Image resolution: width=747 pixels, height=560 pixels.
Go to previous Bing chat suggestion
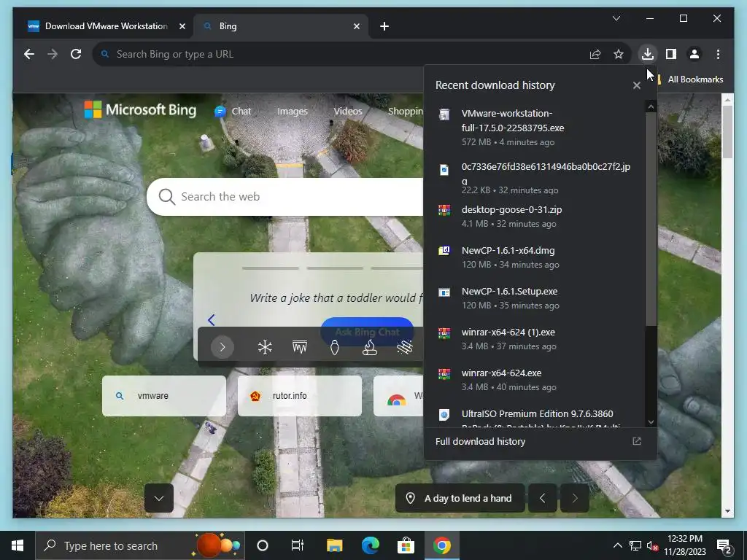click(212, 320)
